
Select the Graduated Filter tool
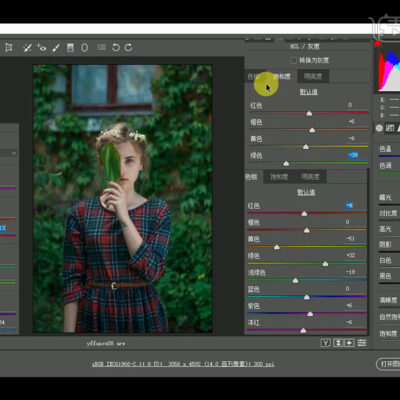(70, 48)
